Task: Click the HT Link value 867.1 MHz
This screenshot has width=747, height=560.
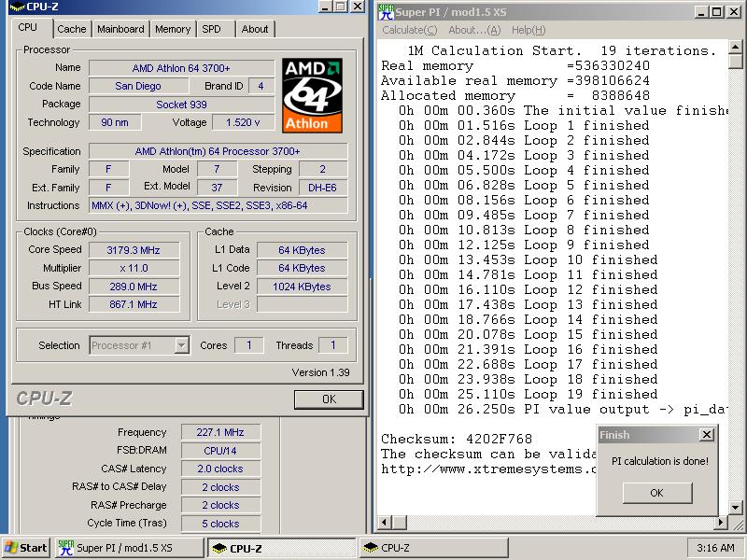Action: coord(134,304)
